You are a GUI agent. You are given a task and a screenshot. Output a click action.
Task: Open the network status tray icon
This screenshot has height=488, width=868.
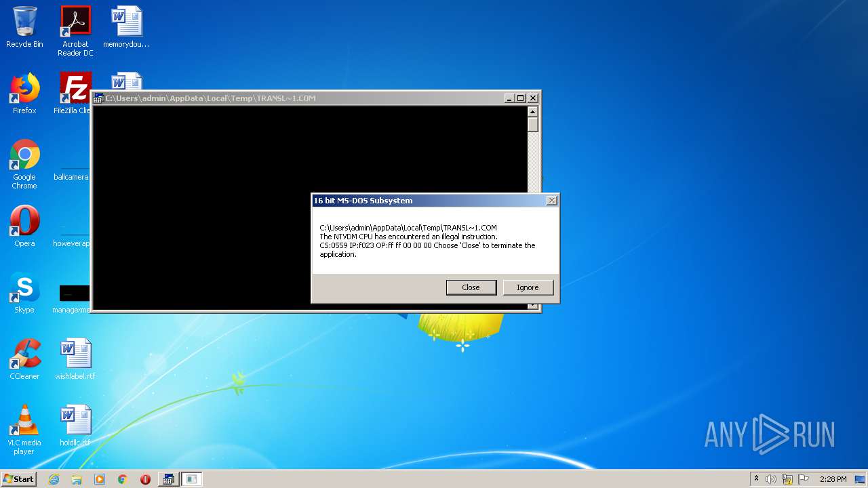tap(787, 479)
